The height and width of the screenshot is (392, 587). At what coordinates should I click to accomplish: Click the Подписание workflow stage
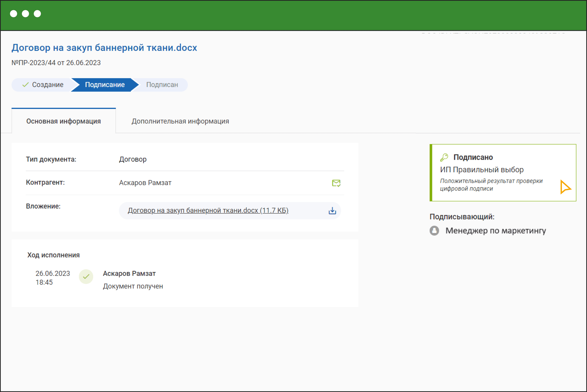(x=104, y=85)
